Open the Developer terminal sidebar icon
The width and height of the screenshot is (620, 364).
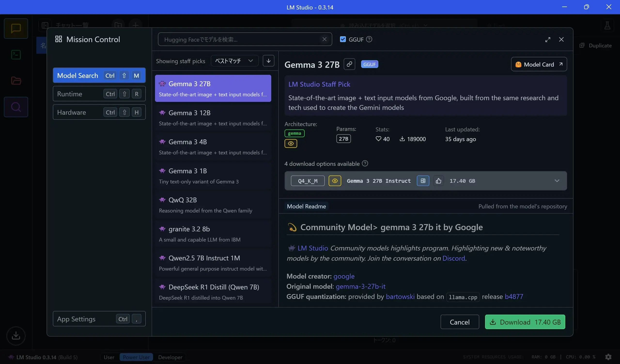click(x=16, y=55)
